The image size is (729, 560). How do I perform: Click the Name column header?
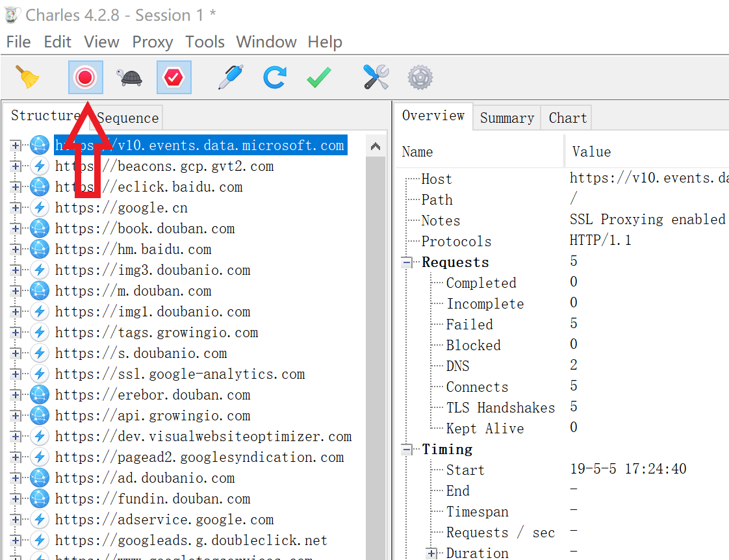coord(480,151)
